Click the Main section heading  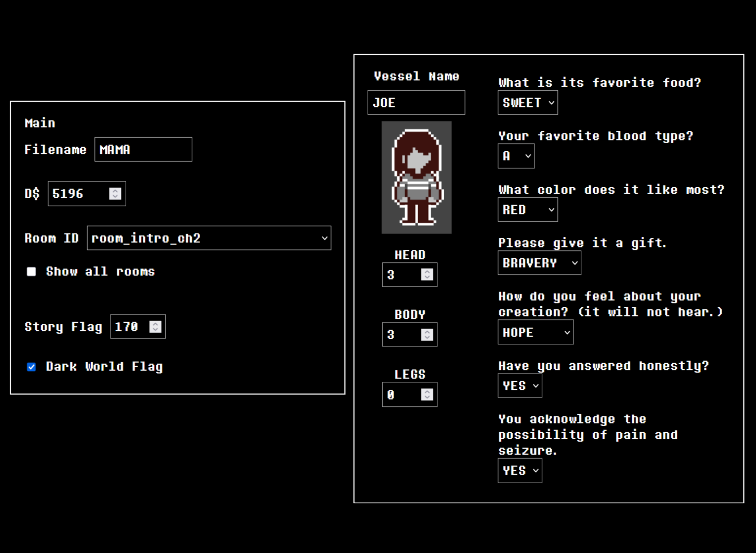pyautogui.click(x=40, y=123)
